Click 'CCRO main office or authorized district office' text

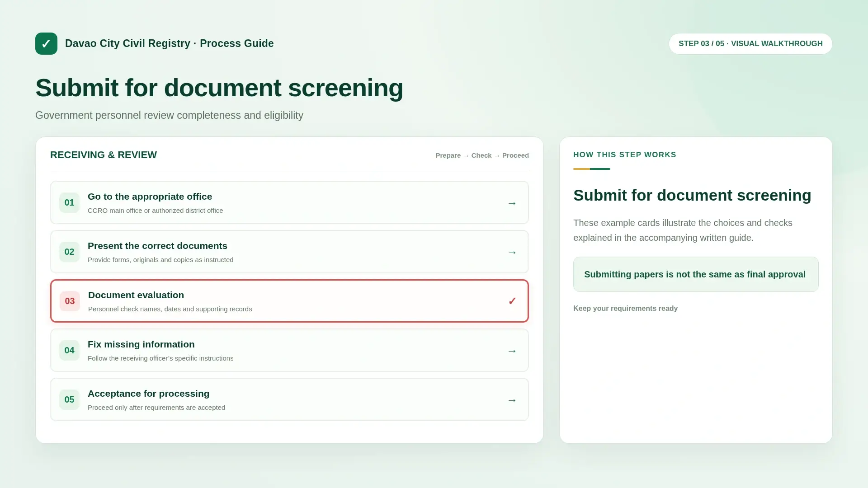155,211
